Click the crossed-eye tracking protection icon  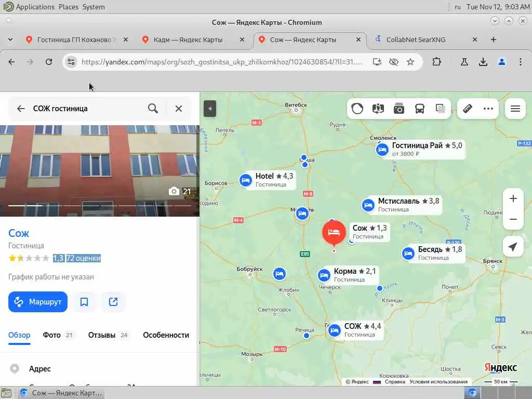click(x=394, y=62)
